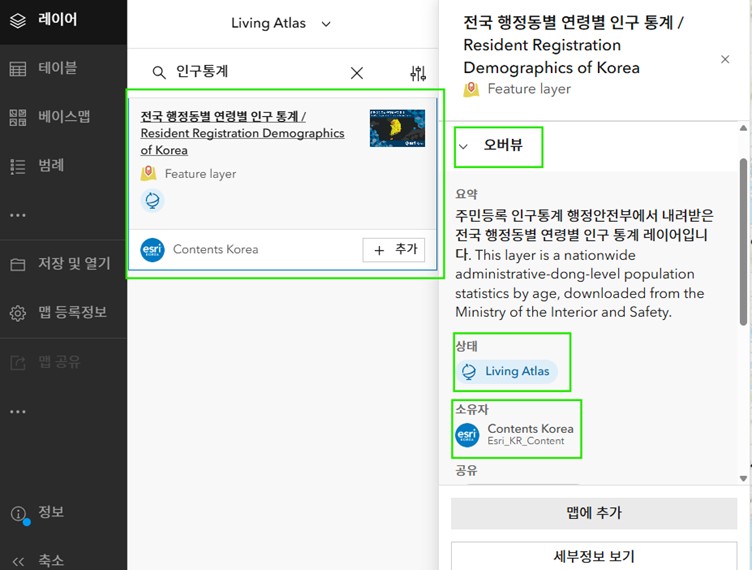The height and width of the screenshot is (570, 752).
Task: Click the Living Atlas badge icon on result card
Action: coord(153,200)
